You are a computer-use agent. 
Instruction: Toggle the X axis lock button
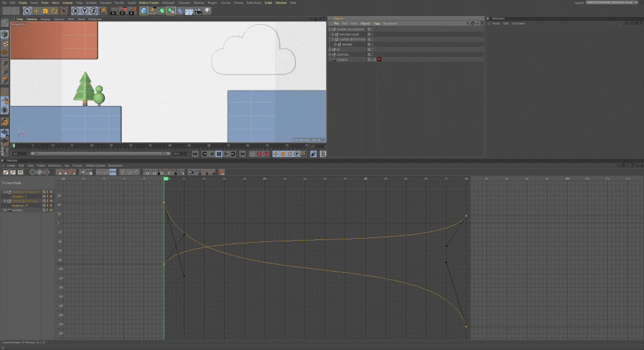click(x=75, y=11)
